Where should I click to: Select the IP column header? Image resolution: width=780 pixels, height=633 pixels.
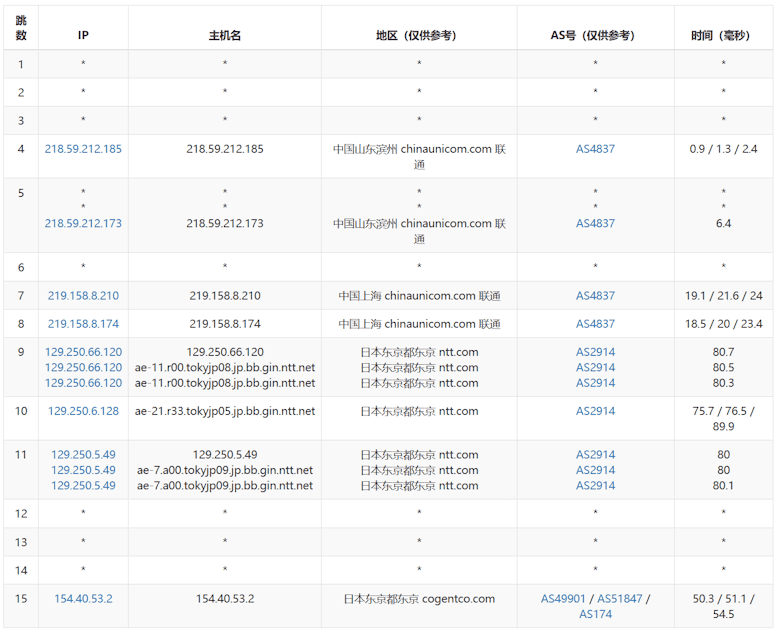83,35
